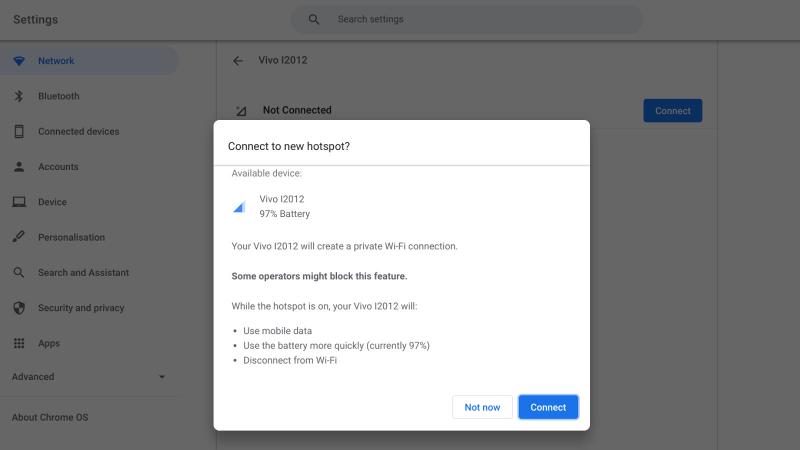Open the Search and Assistant menu item

[x=83, y=273]
